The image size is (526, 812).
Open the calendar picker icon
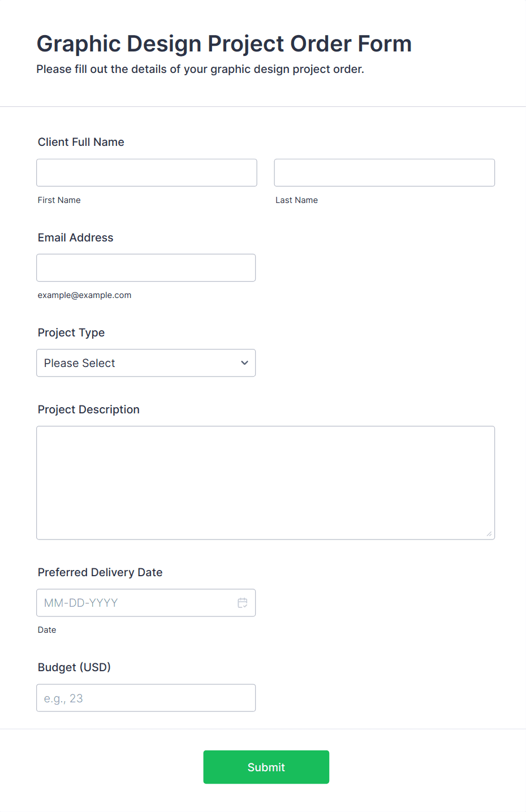[x=243, y=603]
